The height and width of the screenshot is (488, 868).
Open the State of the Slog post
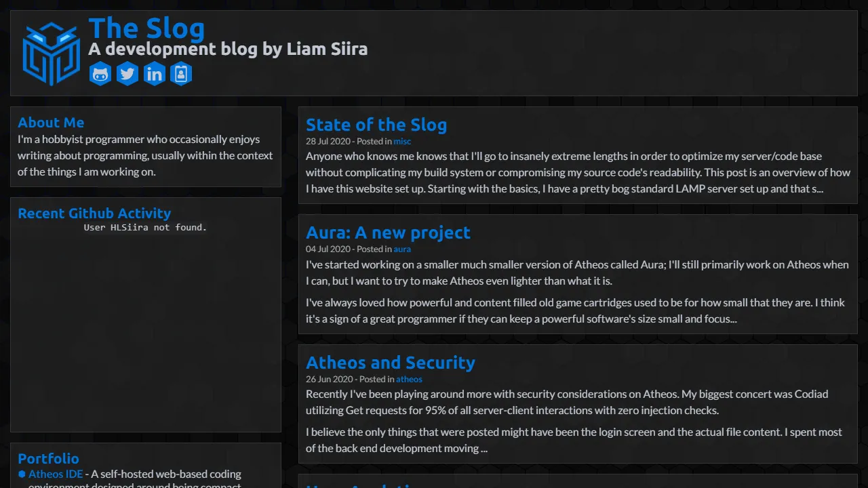376,125
